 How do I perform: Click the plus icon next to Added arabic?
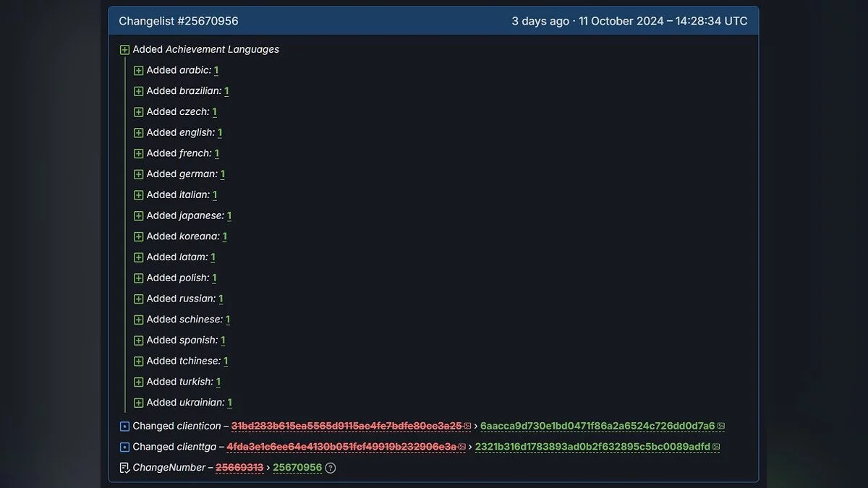(x=139, y=71)
